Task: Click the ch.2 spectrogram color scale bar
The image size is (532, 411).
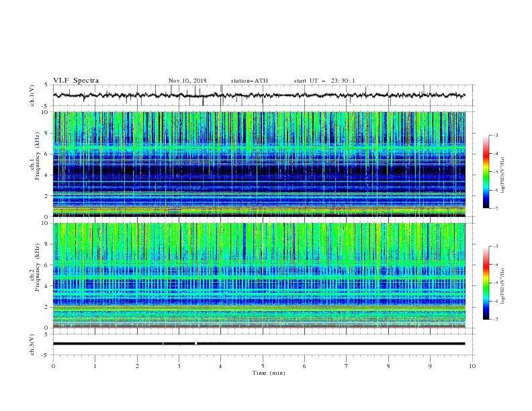Action: 486,283
